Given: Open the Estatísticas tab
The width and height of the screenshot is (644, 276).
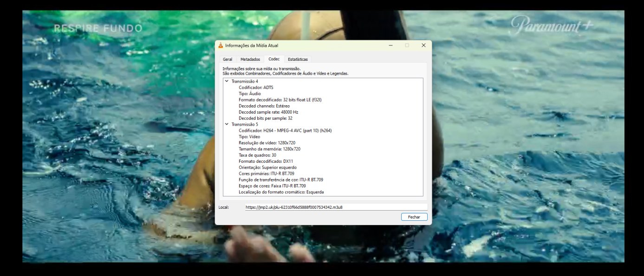Looking at the screenshot, I should point(298,59).
